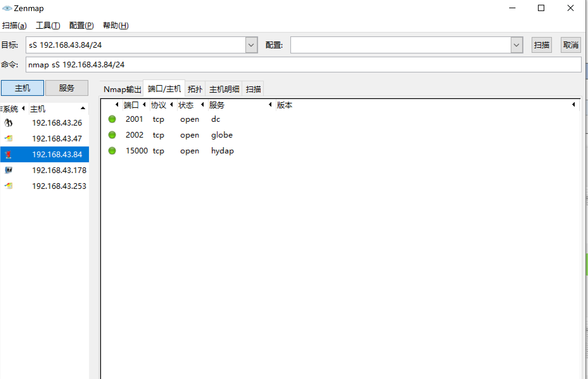Open the 工具(T) menu
The width and height of the screenshot is (588, 379).
click(48, 25)
